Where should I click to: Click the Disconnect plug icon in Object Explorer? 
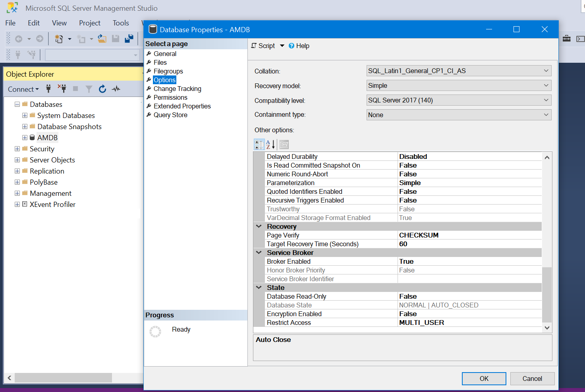[x=62, y=89]
